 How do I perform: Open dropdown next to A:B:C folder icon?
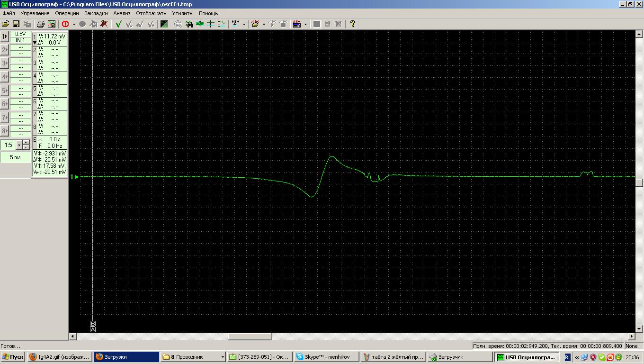point(264,24)
